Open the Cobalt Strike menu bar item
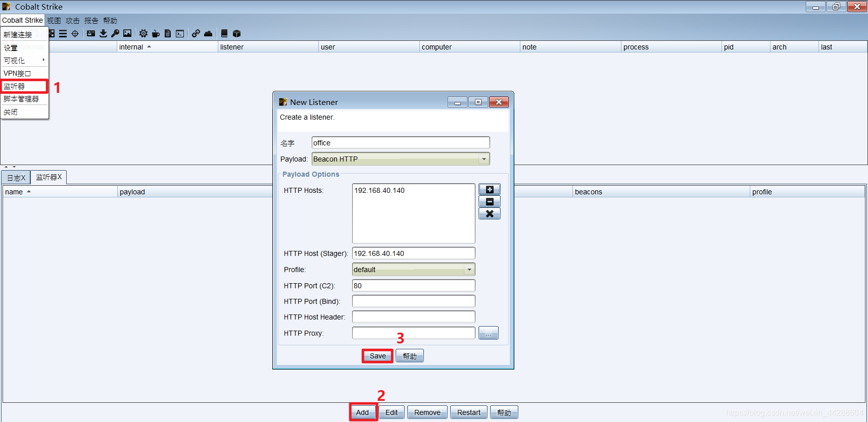The image size is (868, 422). coord(22,20)
